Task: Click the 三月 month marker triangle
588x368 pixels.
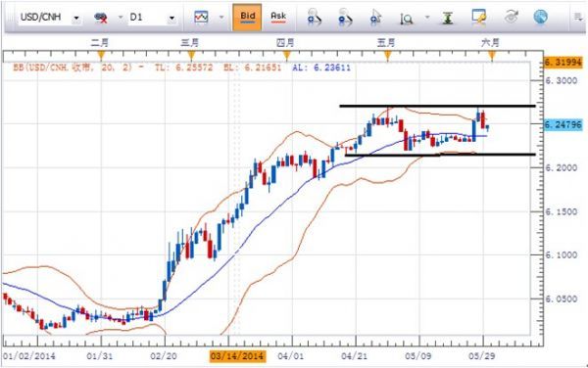Action: click(191, 56)
